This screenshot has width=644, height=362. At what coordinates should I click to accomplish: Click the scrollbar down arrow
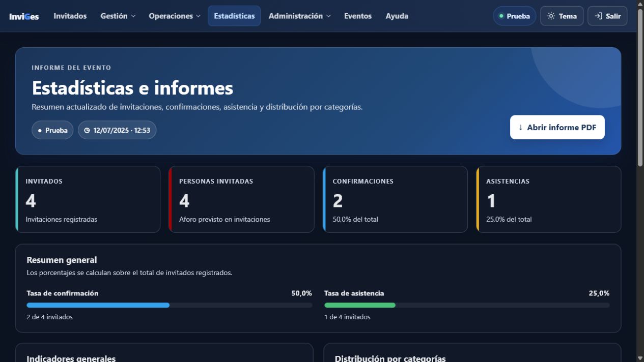(640, 358)
